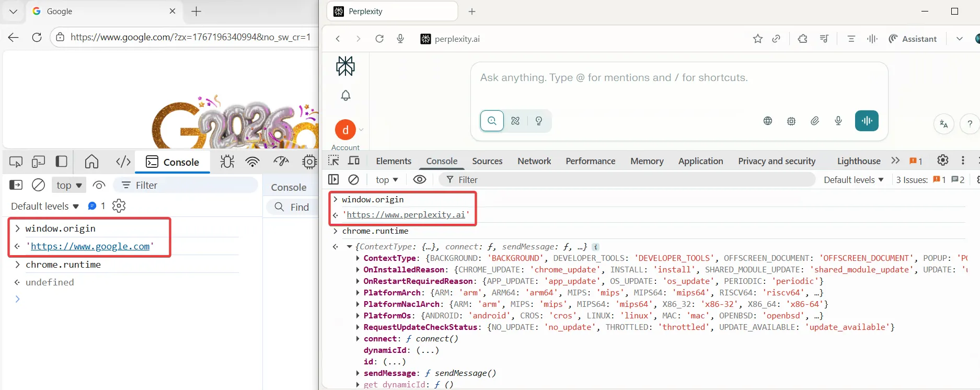980x390 pixels.
Task: Bookmark perplexity.ai with the star icon
Action: coord(758,39)
